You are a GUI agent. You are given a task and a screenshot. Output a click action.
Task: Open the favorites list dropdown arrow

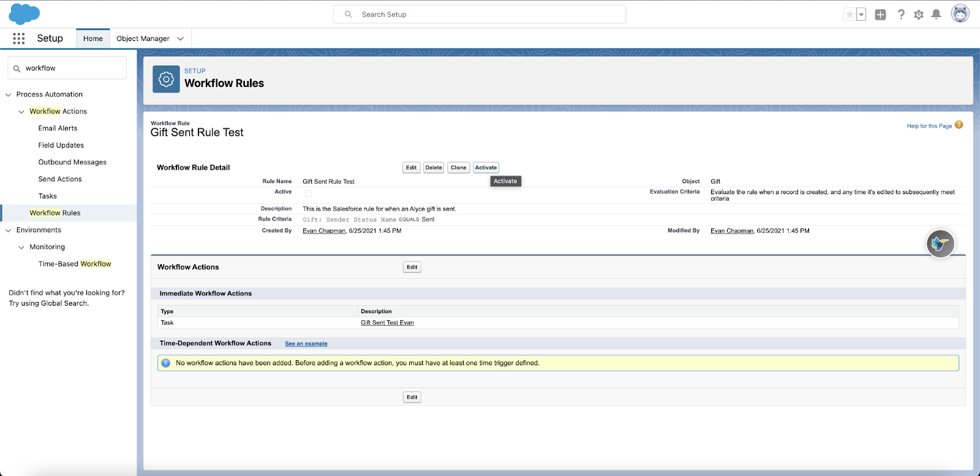tap(861, 15)
